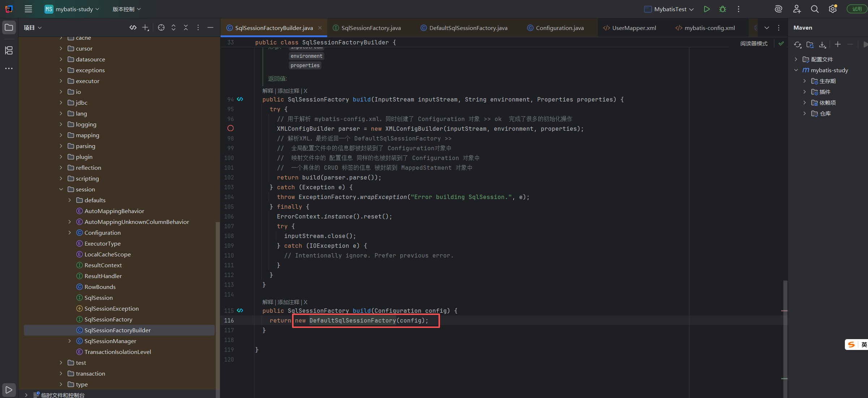This screenshot has height=398, width=868.
Task: Debug MybatisTest with the bug icon
Action: (x=723, y=9)
